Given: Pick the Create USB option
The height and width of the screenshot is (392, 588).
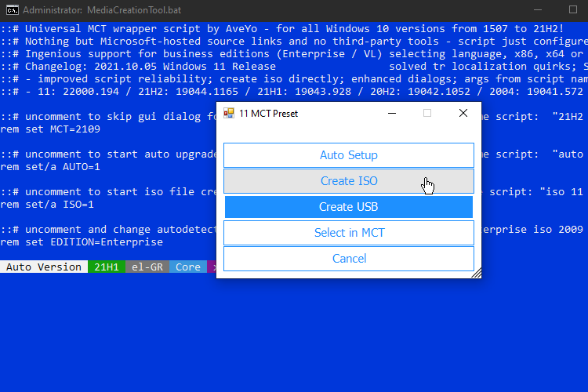Looking at the screenshot, I should [349, 207].
